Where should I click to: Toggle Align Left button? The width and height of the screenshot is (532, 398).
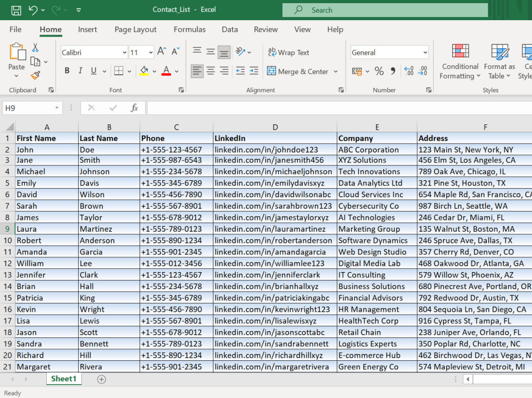(197, 71)
